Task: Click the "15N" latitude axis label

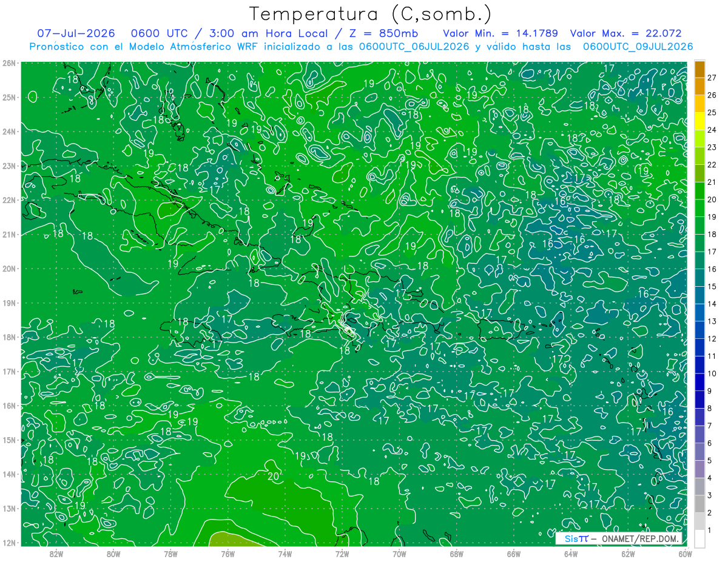Action: pyautogui.click(x=8, y=440)
